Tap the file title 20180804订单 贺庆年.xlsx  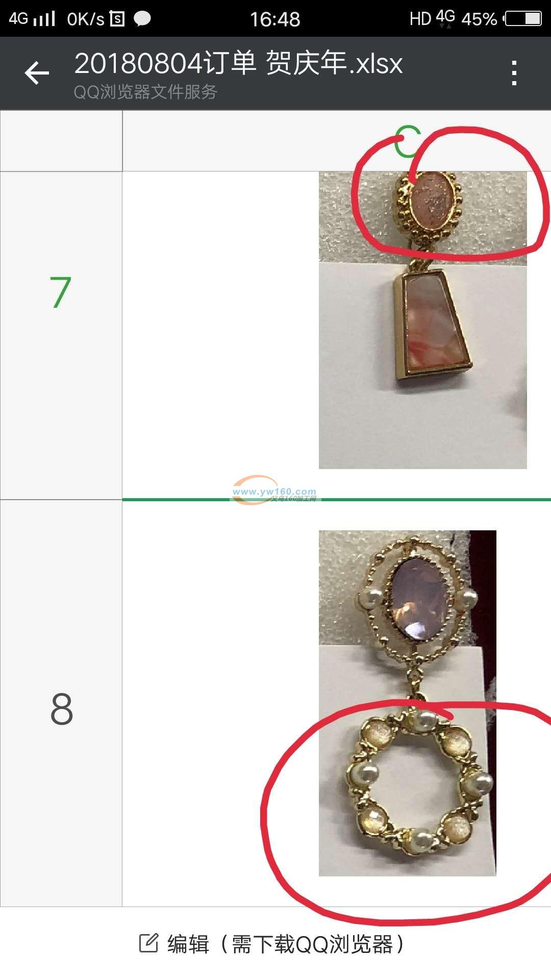(238, 63)
